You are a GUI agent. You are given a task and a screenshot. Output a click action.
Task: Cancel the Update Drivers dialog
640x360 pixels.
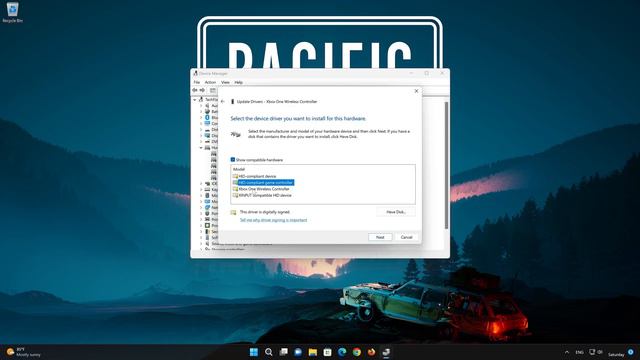[407, 237]
